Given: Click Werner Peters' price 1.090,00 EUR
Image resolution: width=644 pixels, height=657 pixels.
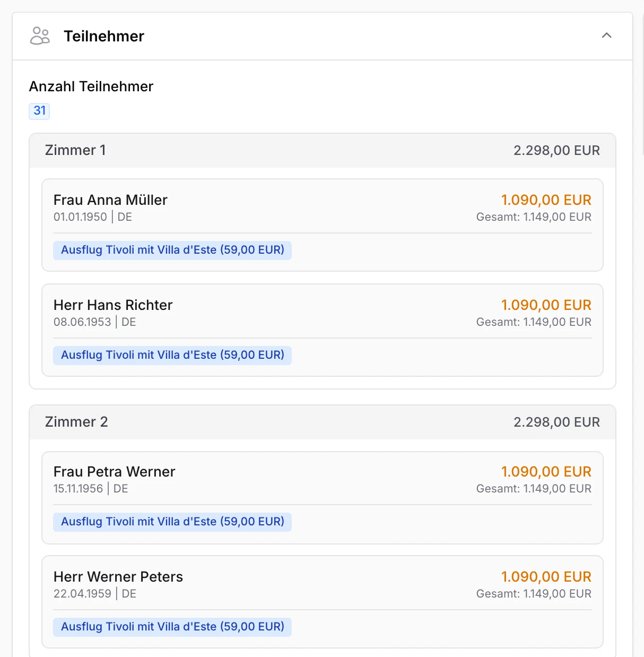Looking at the screenshot, I should (x=546, y=576).
